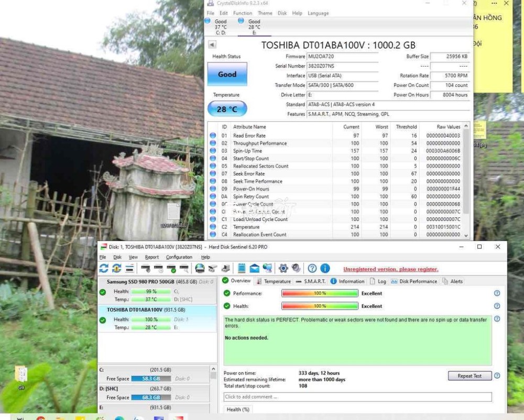Click the 28 °C temperature button
Viewport: 524px width, 420px height.
point(227,109)
